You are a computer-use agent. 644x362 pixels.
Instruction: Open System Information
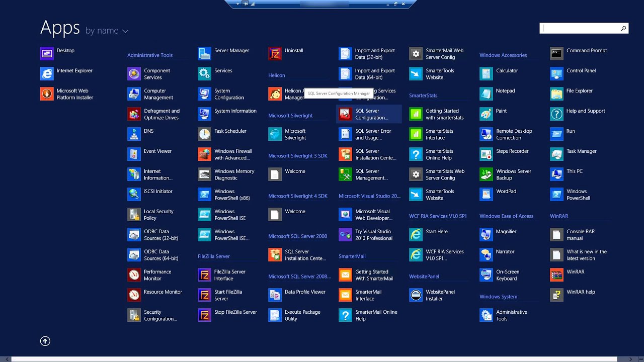click(228, 114)
